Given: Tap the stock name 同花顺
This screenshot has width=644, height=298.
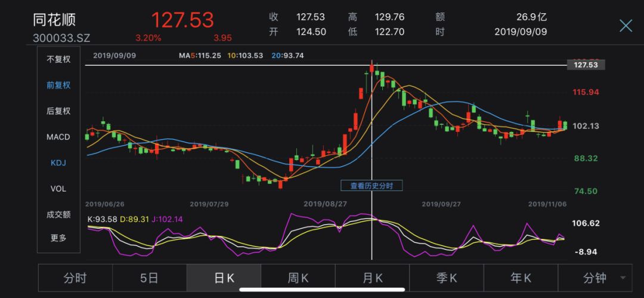Looking at the screenshot, I should point(55,20).
